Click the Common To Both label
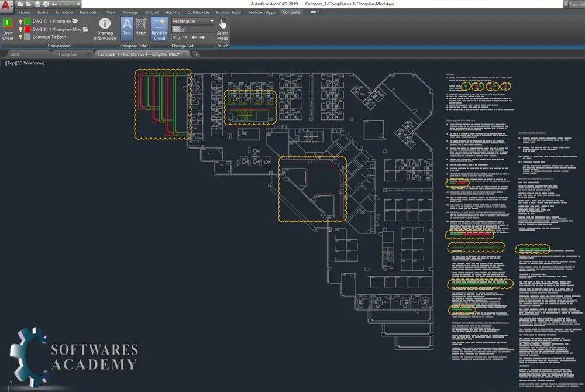 [49, 37]
